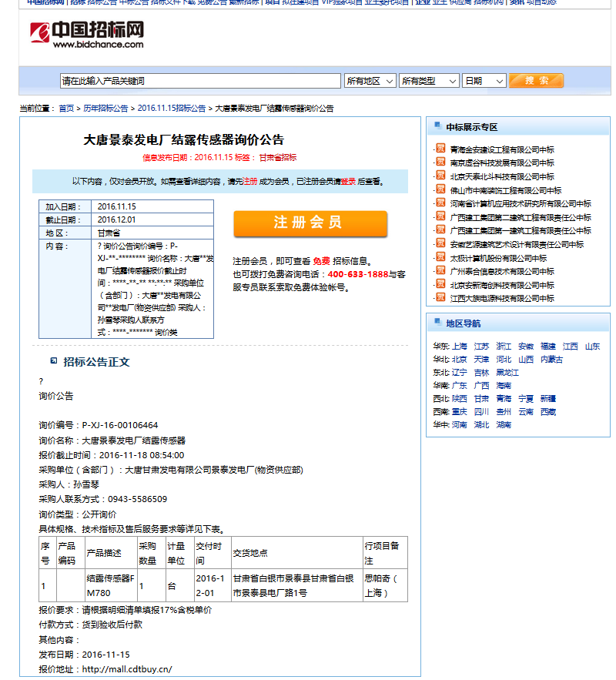
Task: Click the orange icon beside 北京天泰北斗科技有限公司中标
Action: (440, 176)
